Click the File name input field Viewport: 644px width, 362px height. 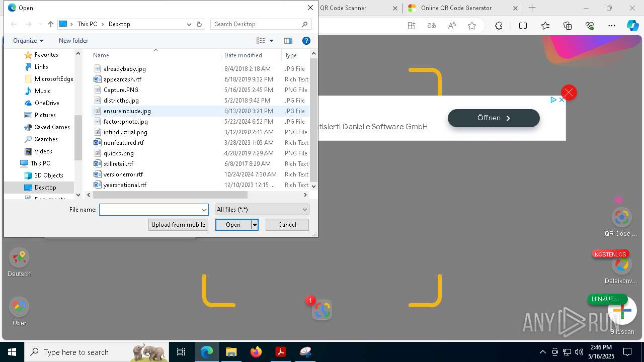click(x=150, y=210)
